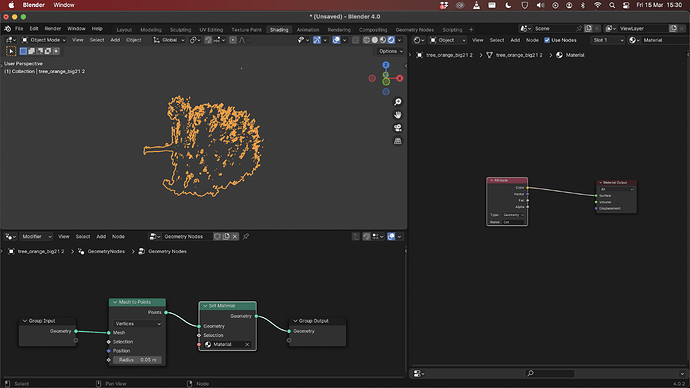Open the Slot 1 material slot dropdown
Screen dimensions: 690x388
(x=608, y=40)
